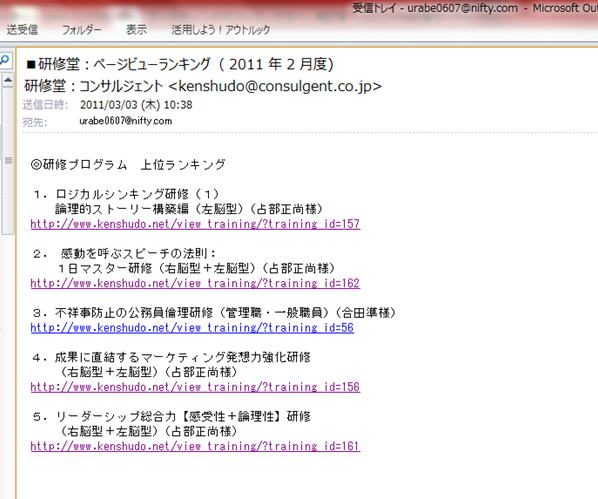
Task: Open link ending training_id=161
Action: [x=195, y=446]
